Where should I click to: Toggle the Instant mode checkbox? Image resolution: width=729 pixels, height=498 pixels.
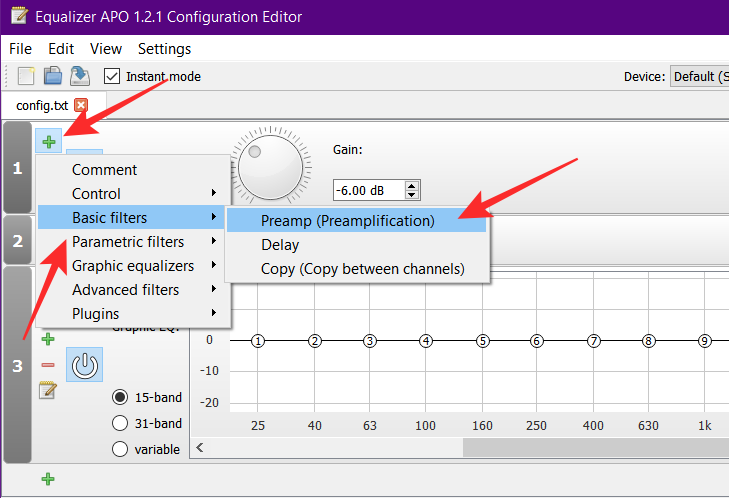pyautogui.click(x=112, y=76)
